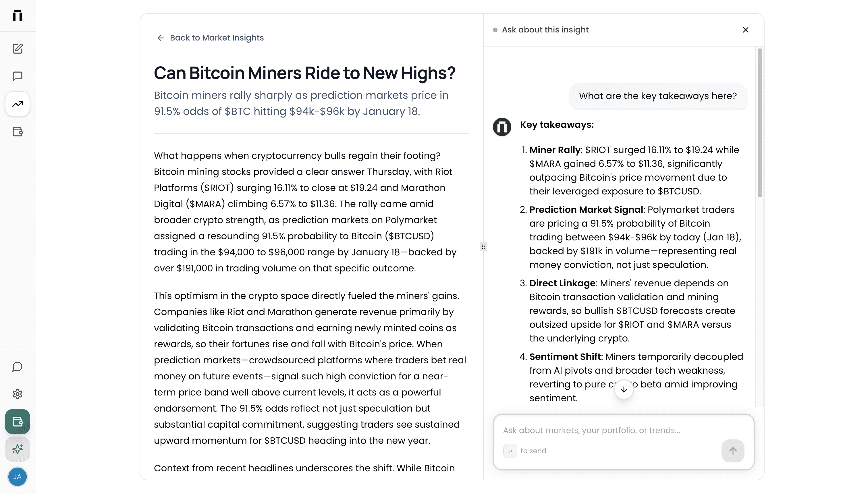
Task: Click Back to Market Insights
Action: click(x=210, y=38)
